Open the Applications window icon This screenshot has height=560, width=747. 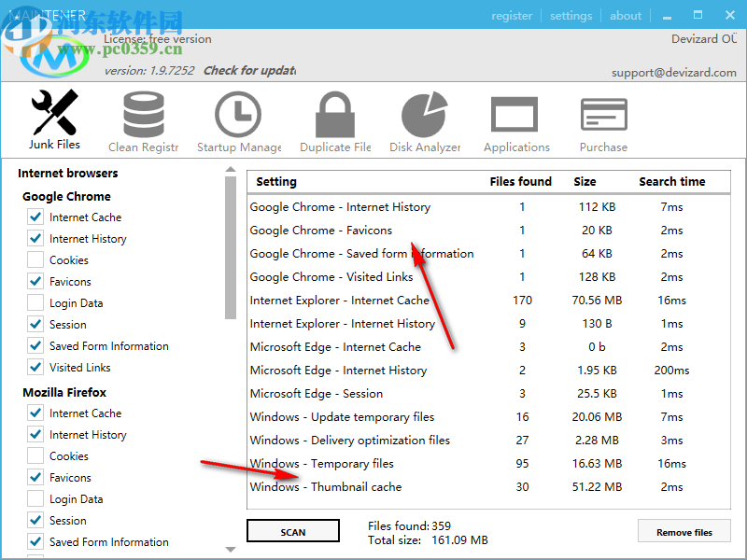tap(514, 114)
